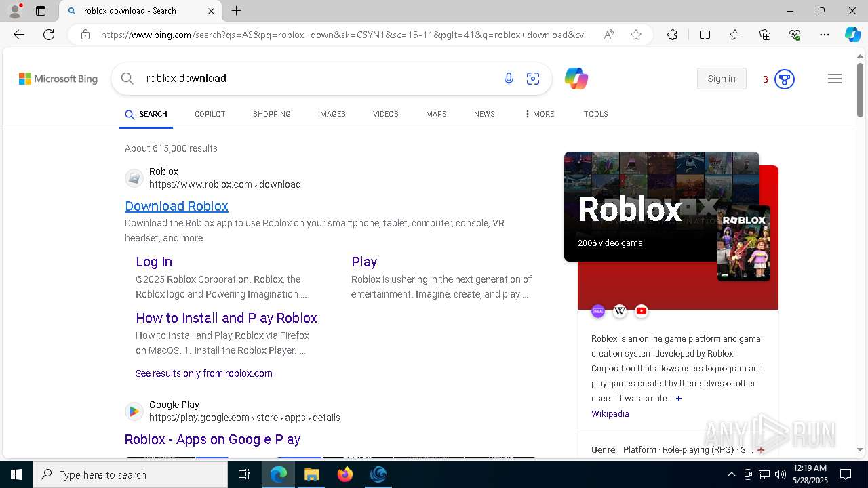Open the notifications action center icon
868x488 pixels.
point(846,474)
